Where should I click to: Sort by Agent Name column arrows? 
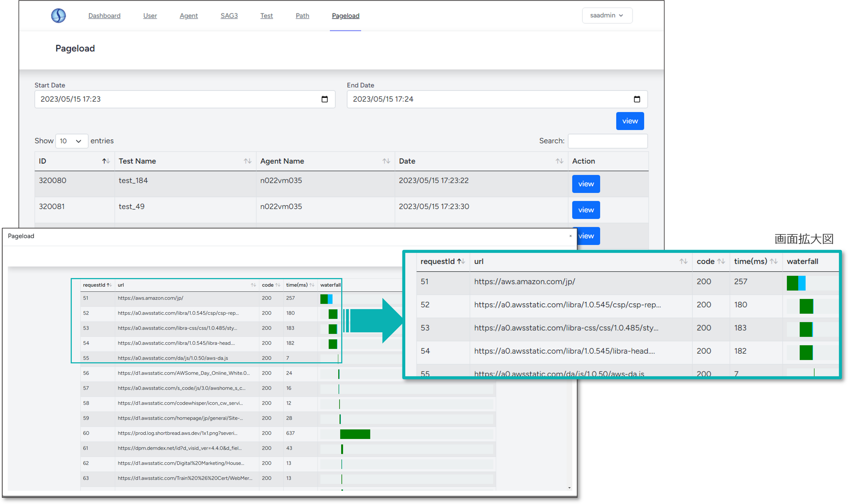click(x=386, y=161)
